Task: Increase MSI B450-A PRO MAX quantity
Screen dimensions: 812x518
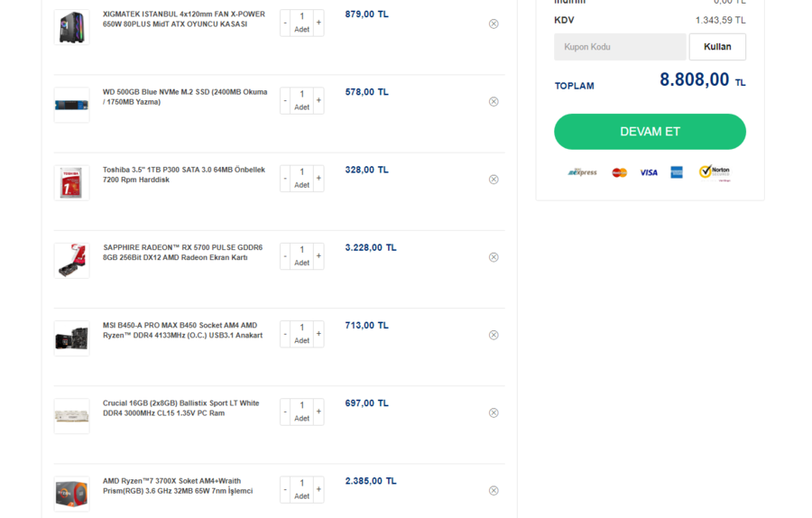Action: [x=318, y=334]
